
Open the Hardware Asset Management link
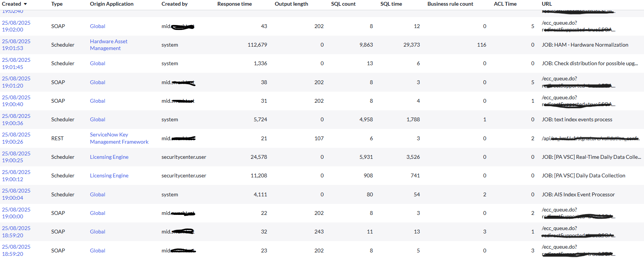click(x=109, y=45)
